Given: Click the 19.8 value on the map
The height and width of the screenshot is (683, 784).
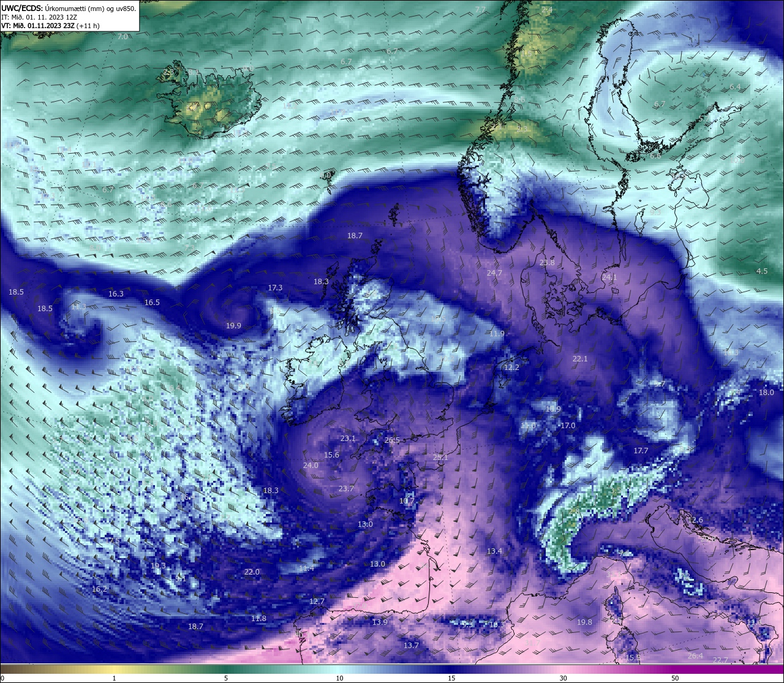Looking at the screenshot, I should click(584, 622).
